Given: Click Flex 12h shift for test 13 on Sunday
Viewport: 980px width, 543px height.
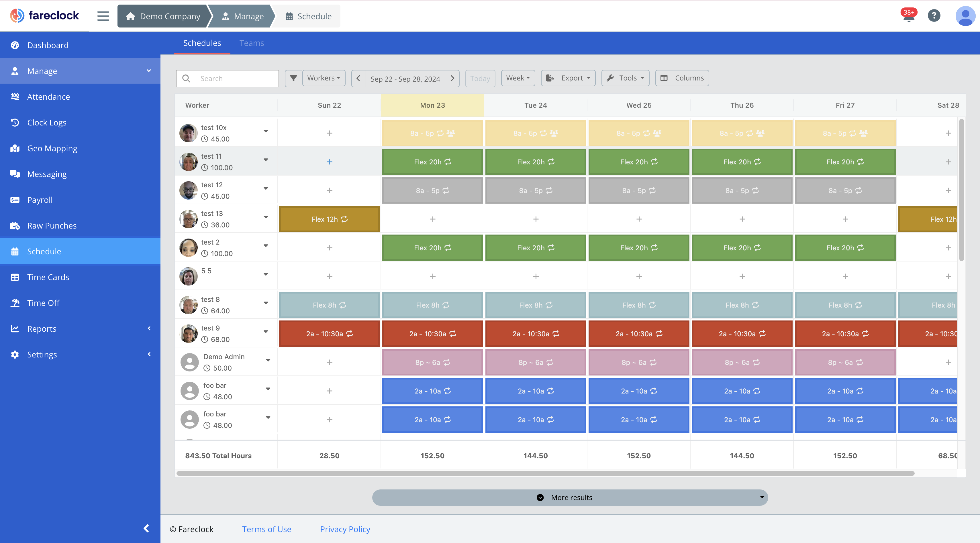Looking at the screenshot, I should (330, 219).
